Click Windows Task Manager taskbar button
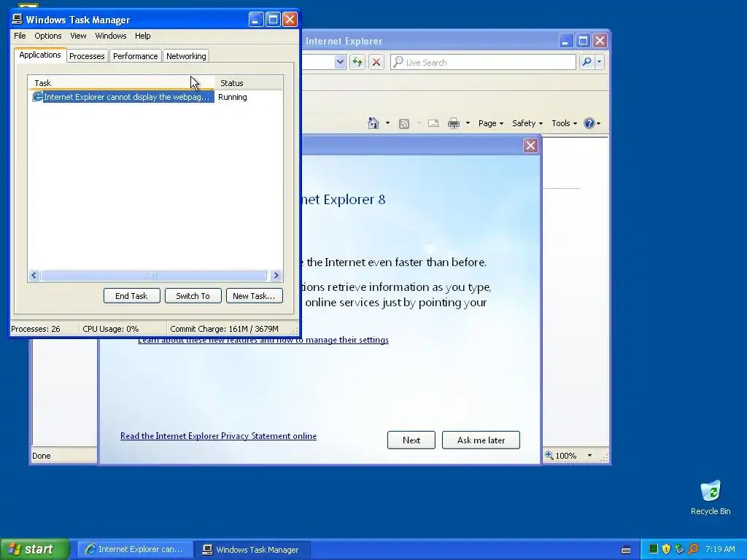This screenshot has height=560, width=747. click(252, 549)
